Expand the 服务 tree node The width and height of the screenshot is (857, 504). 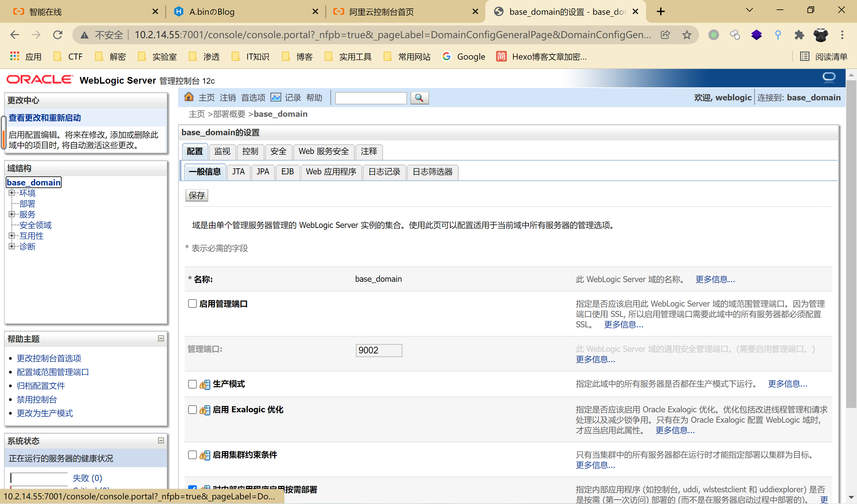point(12,214)
